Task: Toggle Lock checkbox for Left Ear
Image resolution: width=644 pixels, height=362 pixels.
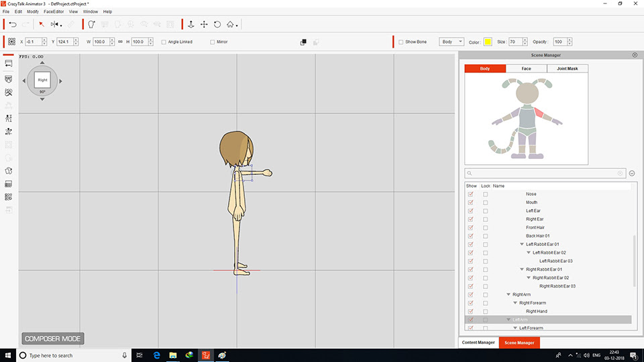Action: click(486, 211)
